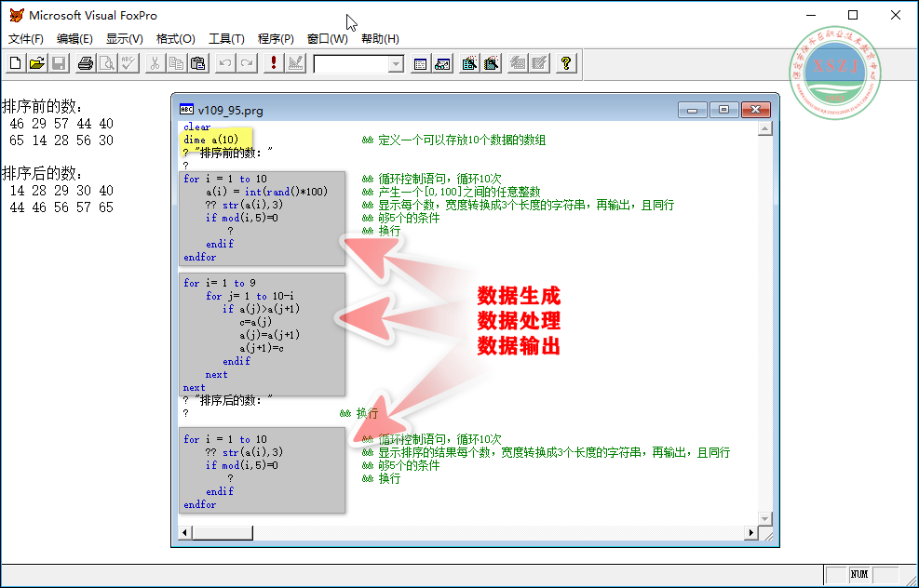
Task: Save the program with the floppy disk icon
Action: tap(59, 62)
